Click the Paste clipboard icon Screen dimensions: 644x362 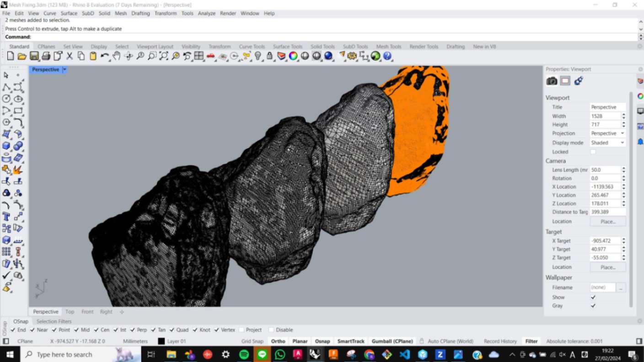(93, 56)
